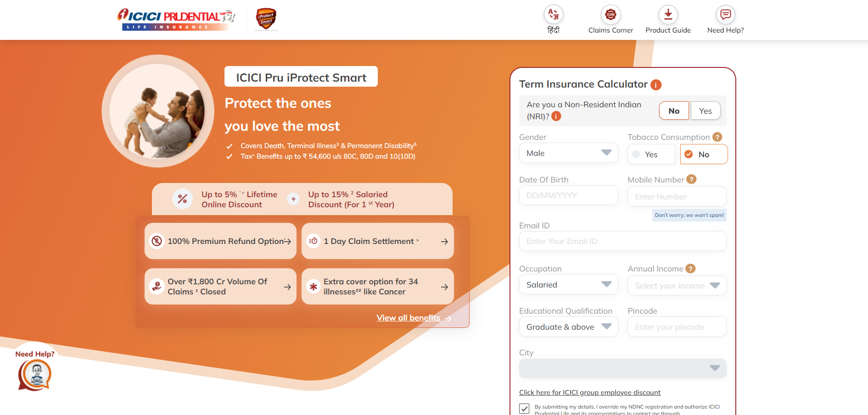Open the Educational Qualification dropdown
The width and height of the screenshot is (868, 415).
tap(568, 327)
